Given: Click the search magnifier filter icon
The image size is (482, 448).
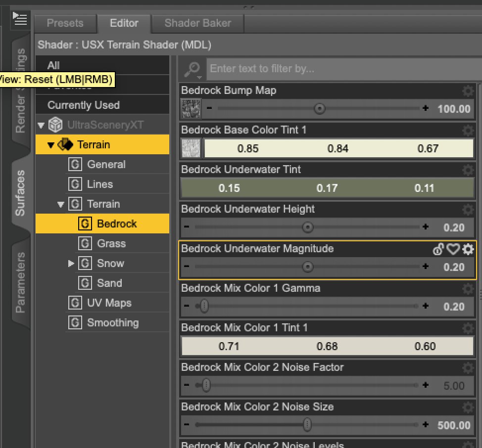Looking at the screenshot, I should (x=193, y=69).
